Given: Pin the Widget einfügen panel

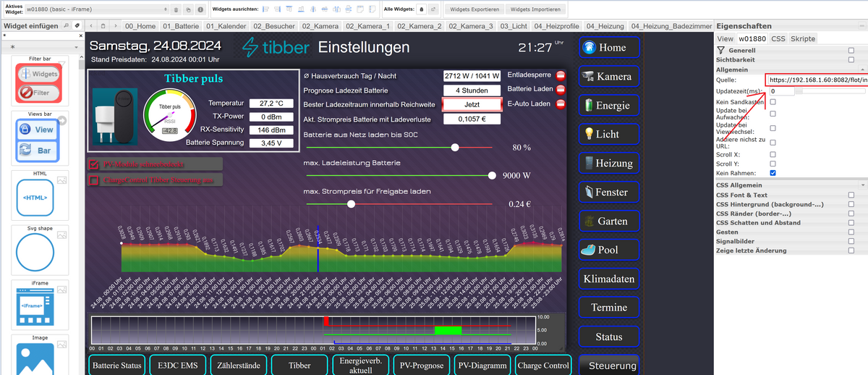Looking at the screenshot, I should pyautogui.click(x=77, y=26).
